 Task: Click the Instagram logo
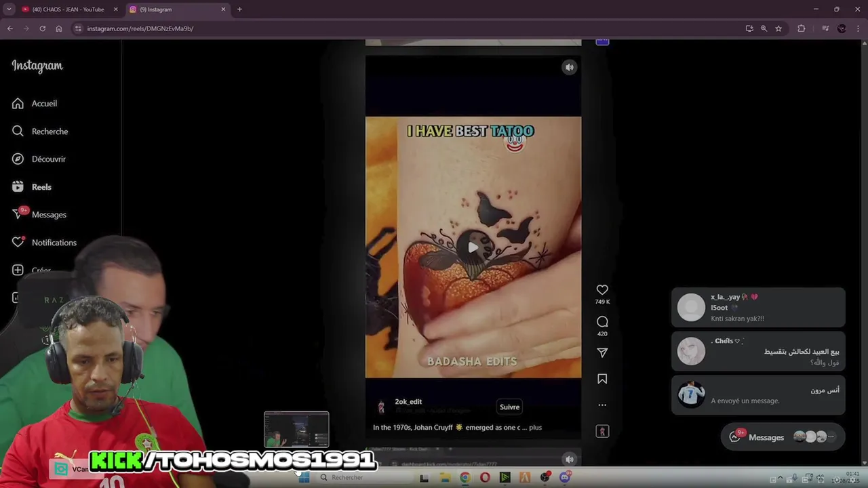(37, 66)
